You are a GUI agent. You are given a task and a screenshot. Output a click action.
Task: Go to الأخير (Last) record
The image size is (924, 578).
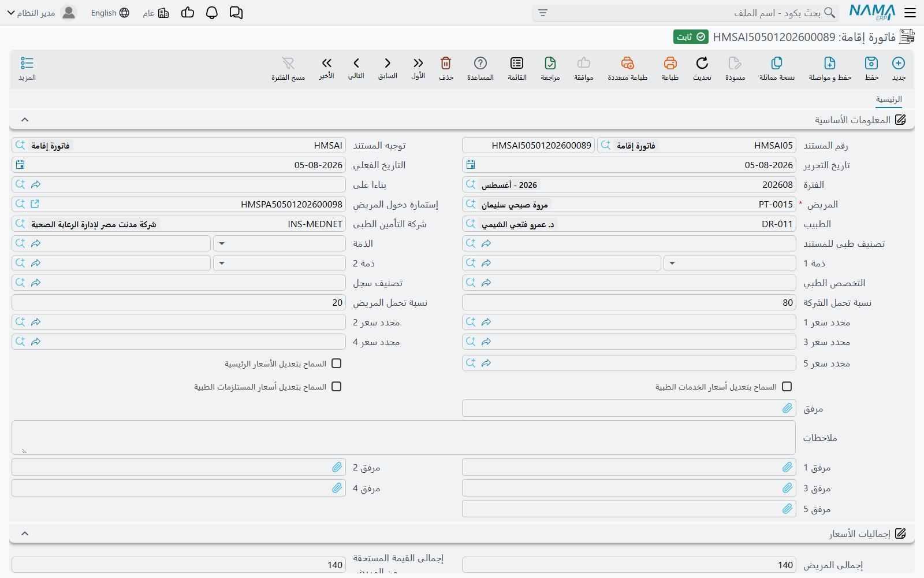tap(327, 63)
